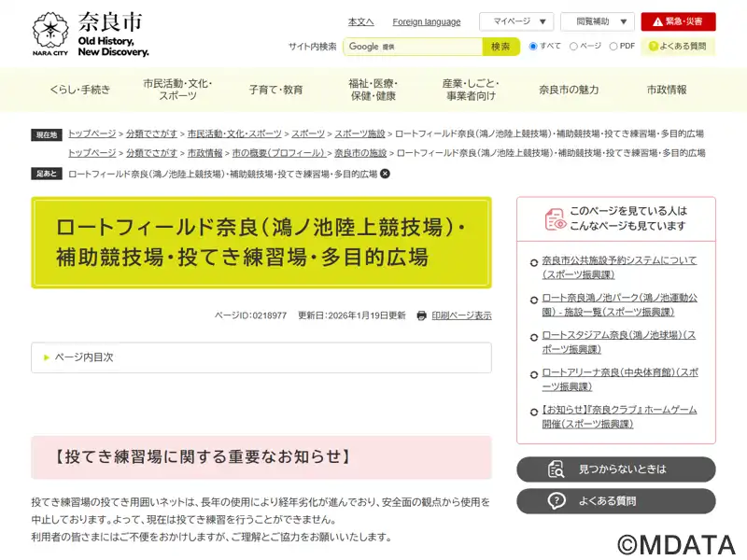Open the くらし・手続き menu

pyautogui.click(x=79, y=90)
